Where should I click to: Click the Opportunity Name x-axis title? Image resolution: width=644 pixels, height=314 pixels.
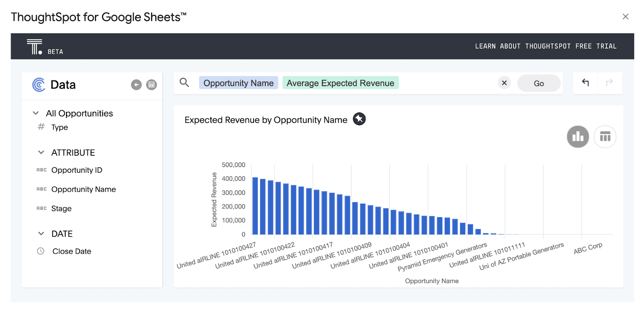point(432,281)
